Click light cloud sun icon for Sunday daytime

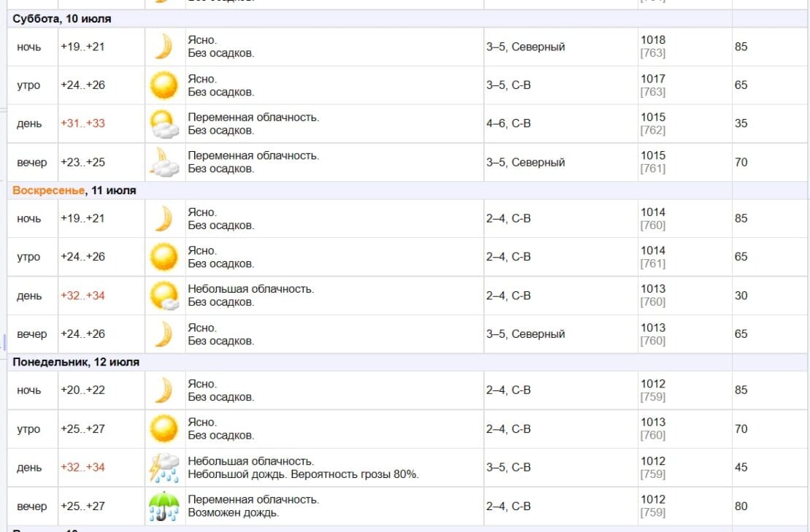(164, 296)
